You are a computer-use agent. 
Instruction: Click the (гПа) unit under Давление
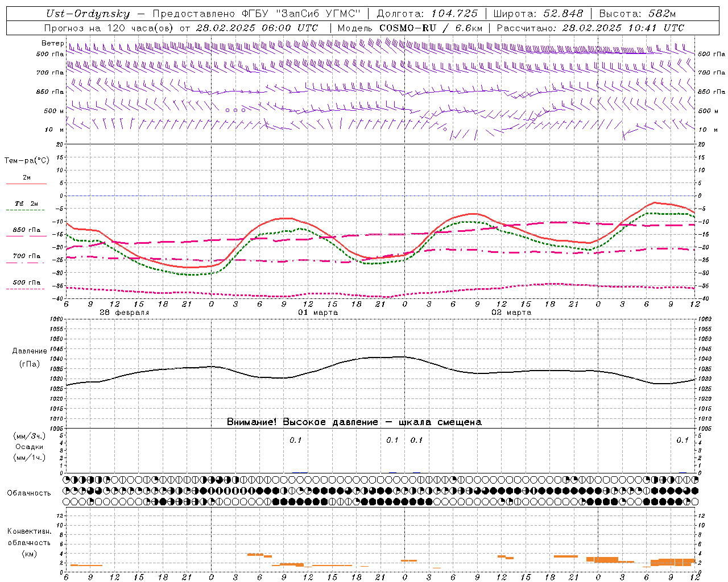tap(28, 364)
